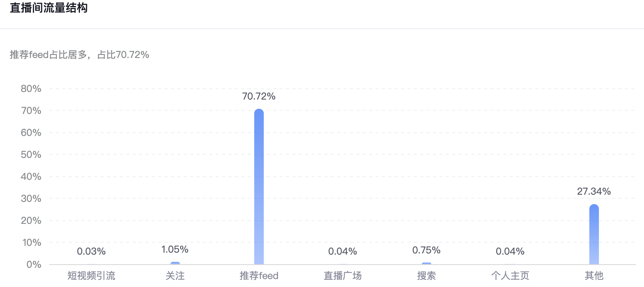
Task: Click the 0.75% value label
Action: click(426, 250)
